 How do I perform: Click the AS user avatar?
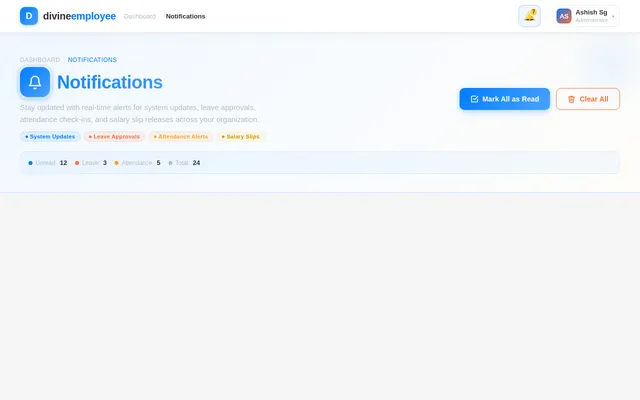pos(564,16)
